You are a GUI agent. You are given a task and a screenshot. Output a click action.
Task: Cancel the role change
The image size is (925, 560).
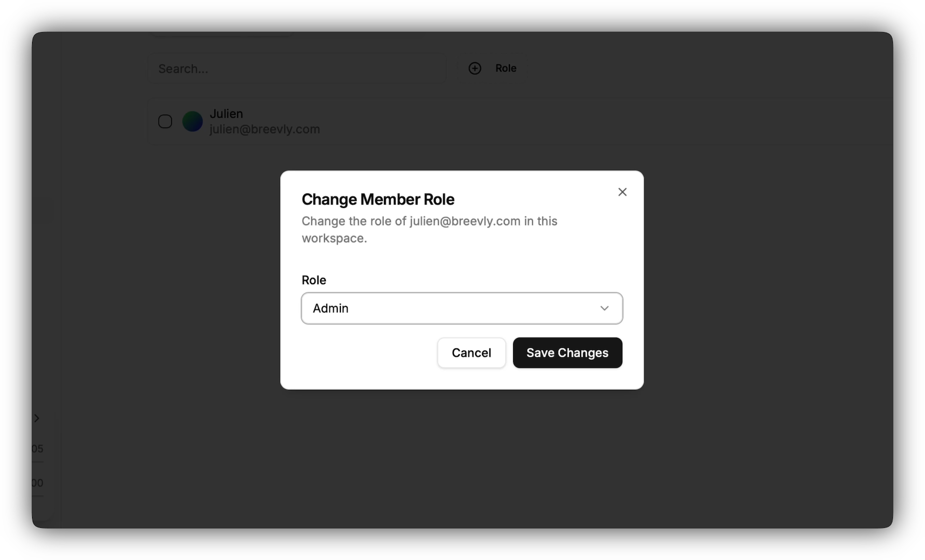coord(471,353)
